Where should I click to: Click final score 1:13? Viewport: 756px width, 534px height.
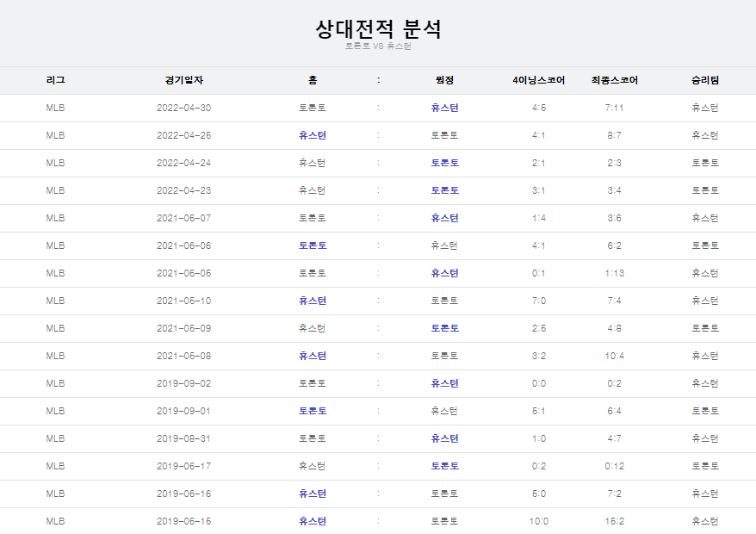point(614,273)
